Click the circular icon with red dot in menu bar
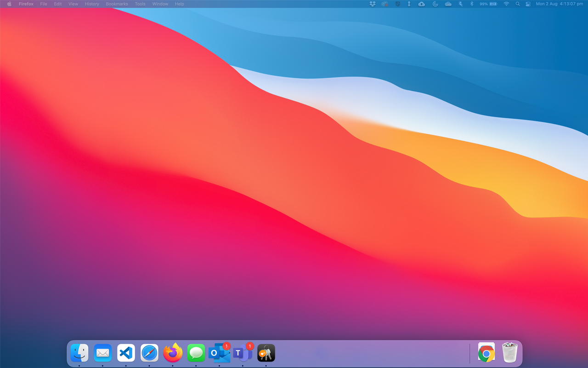The height and width of the screenshot is (368, 588). tap(385, 4)
